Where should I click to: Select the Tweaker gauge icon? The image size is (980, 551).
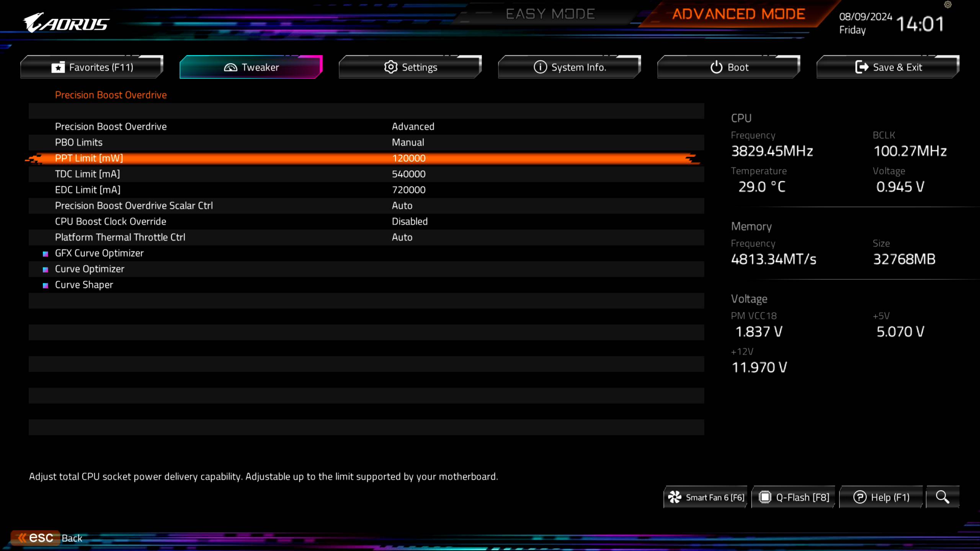[231, 67]
